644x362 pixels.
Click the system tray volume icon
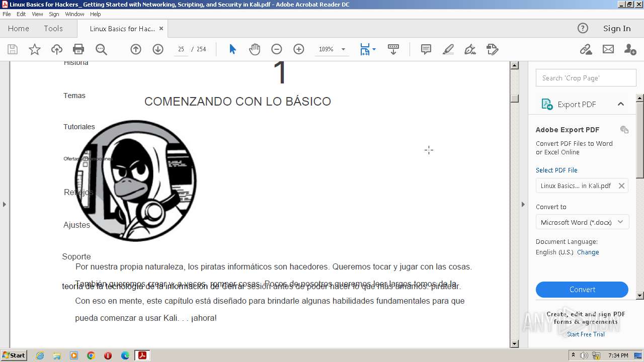584,355
